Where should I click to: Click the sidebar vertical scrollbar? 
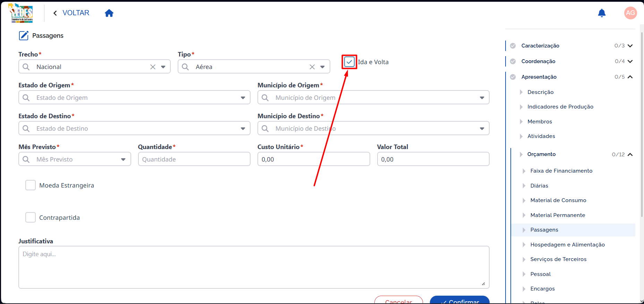(642, 125)
